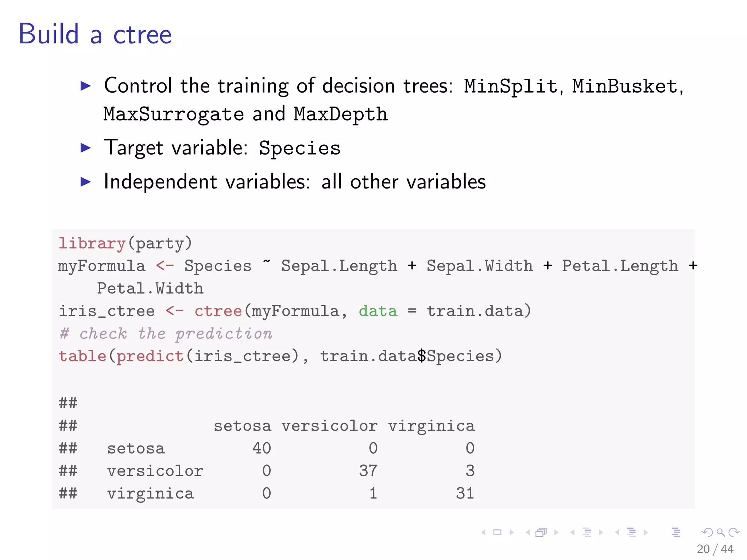Click the bullet Independent variables: all other variables
The image size is (747, 560).
tap(295, 182)
